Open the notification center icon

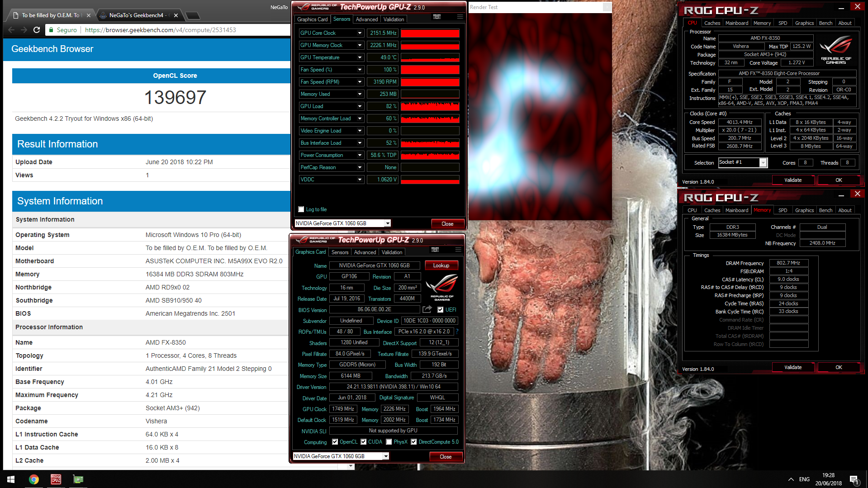(854, 479)
